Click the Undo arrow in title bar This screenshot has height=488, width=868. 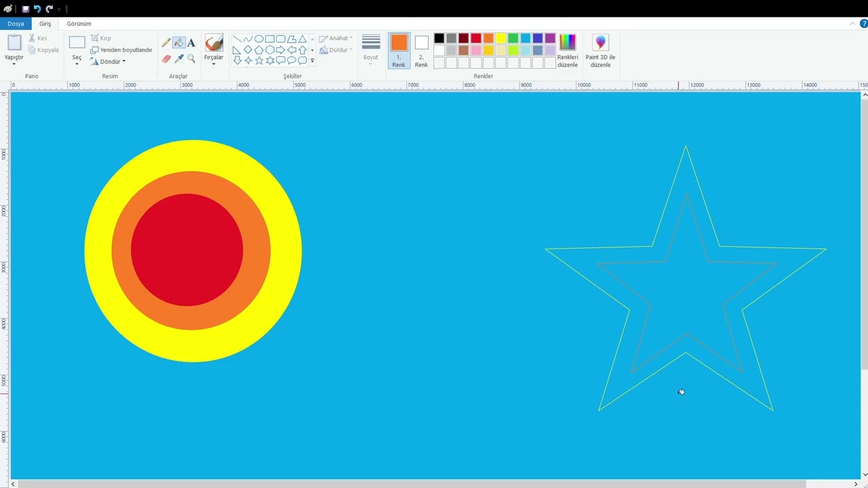tap(37, 9)
